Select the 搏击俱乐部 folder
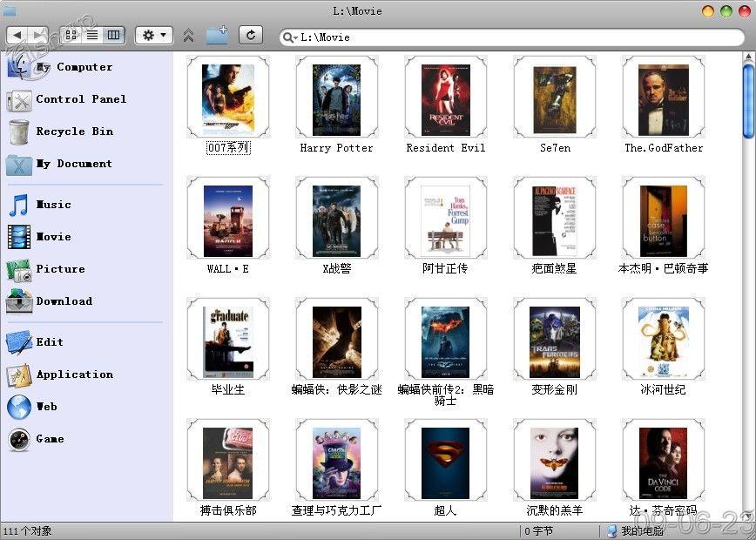 click(x=228, y=460)
